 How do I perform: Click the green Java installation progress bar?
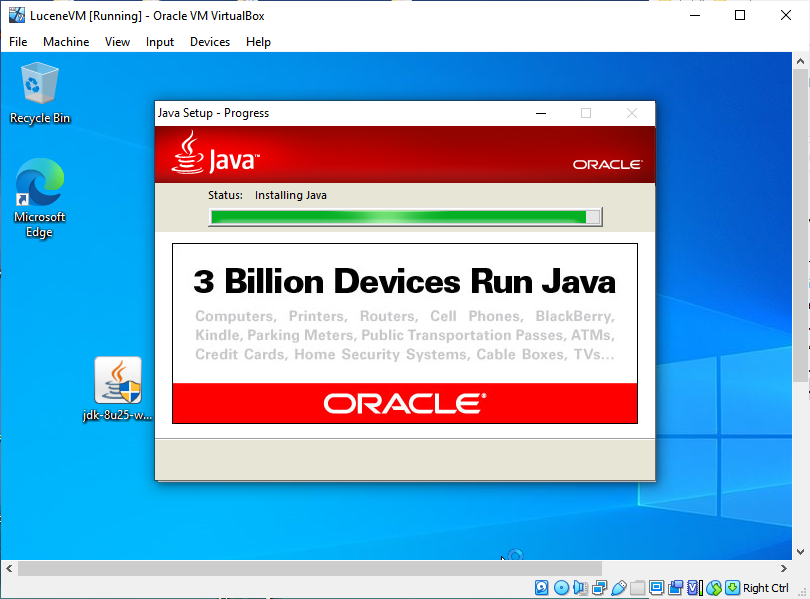tap(400, 217)
